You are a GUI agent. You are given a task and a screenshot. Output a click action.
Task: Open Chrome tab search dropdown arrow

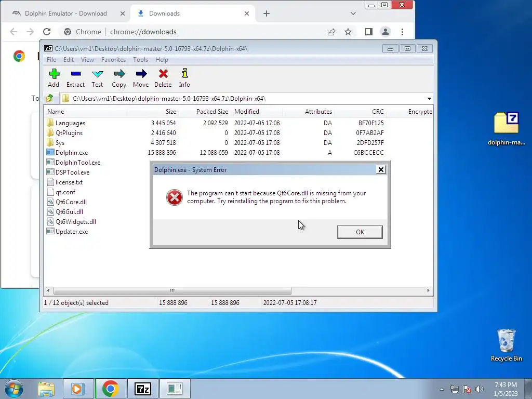(x=353, y=14)
